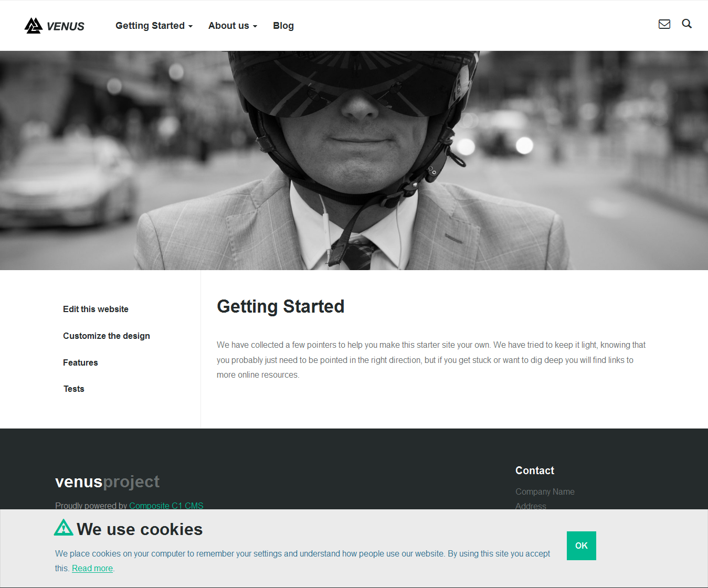708x588 pixels.
Task: Click the Getting Started page heading
Action: pos(281,306)
